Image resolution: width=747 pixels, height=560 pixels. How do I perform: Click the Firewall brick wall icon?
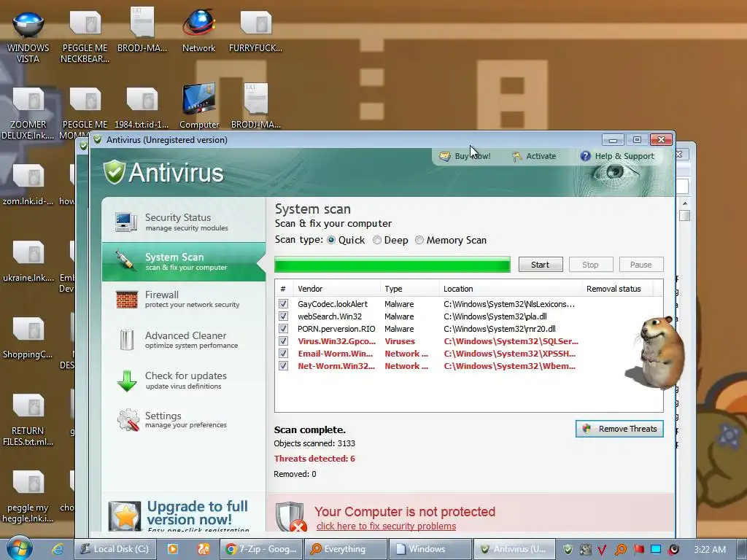(x=127, y=300)
